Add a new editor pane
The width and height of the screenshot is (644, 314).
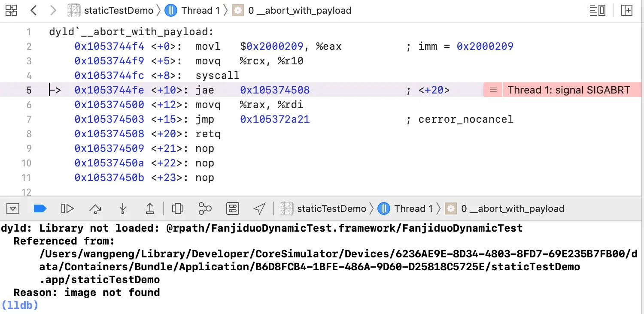[627, 11]
